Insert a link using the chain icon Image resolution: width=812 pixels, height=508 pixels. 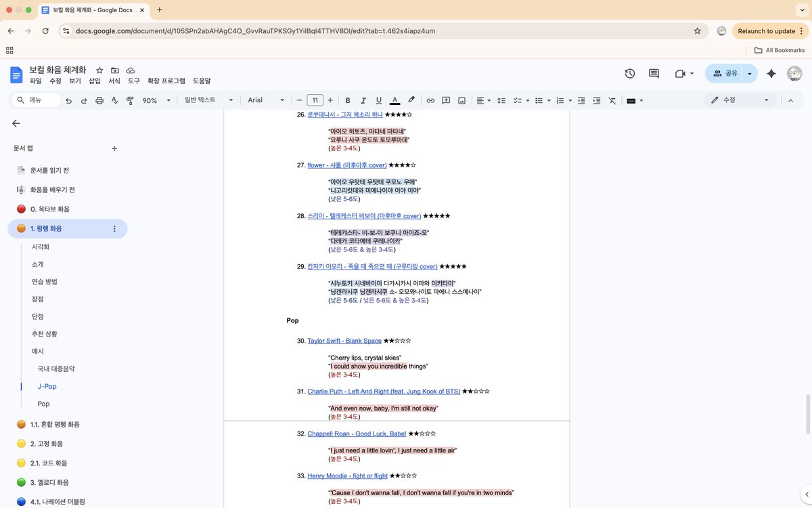click(430, 100)
